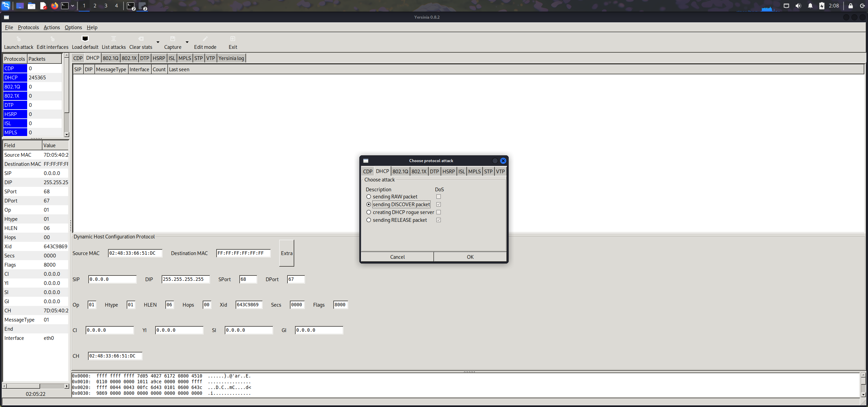868x407 pixels.
Task: Open the Yersinia window menu icon in the titlebar
Action: (x=6, y=17)
